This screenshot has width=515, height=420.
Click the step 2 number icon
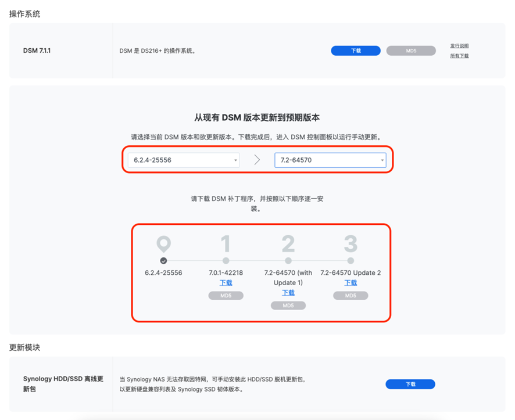288,244
